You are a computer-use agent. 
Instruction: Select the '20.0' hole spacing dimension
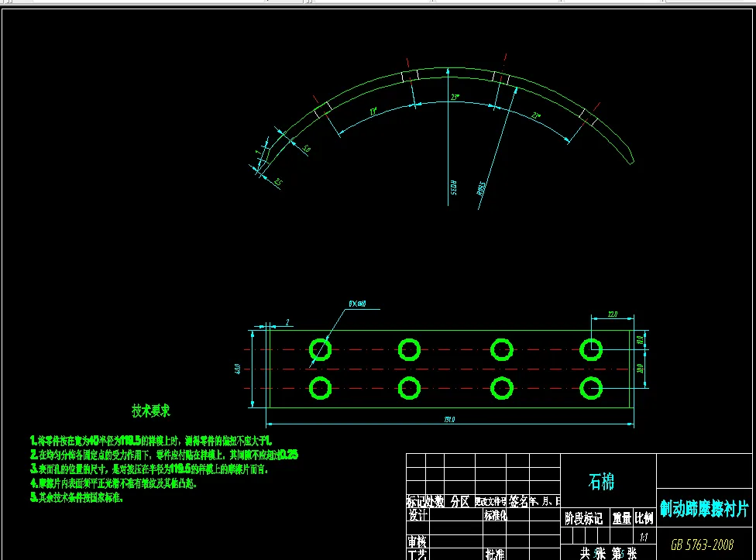(x=641, y=369)
